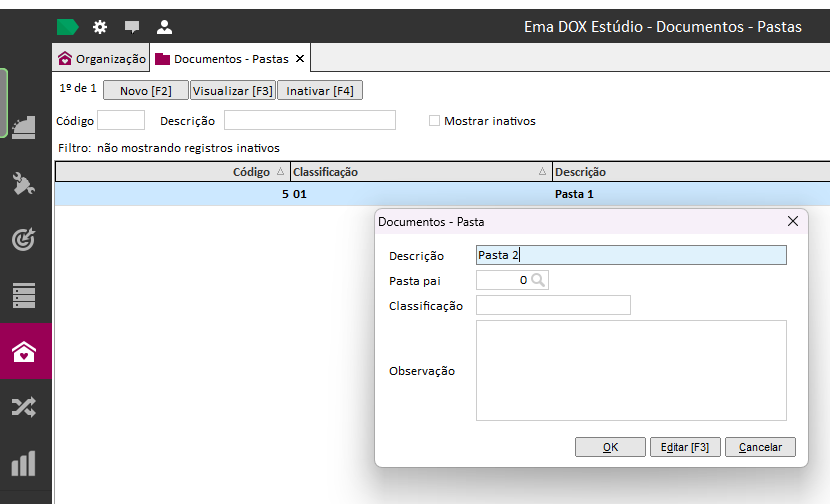Open the stacked list sidebar icon
This screenshot has height=504, width=830.
[24, 295]
